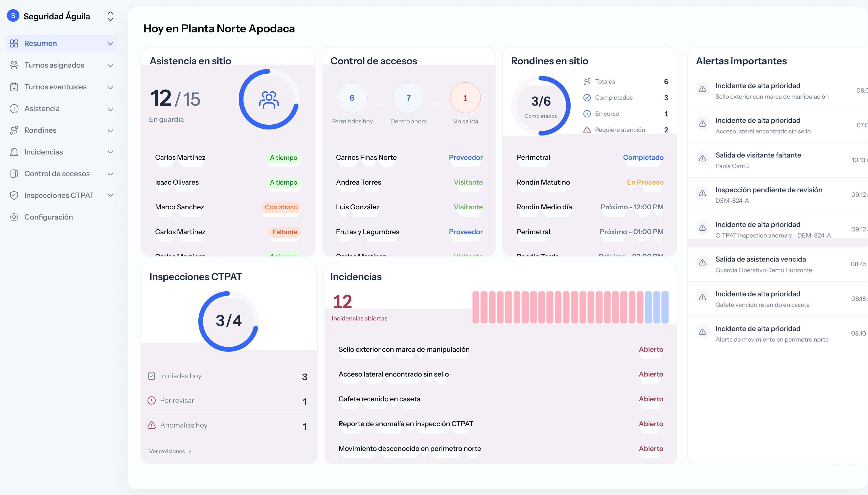This screenshot has width=868, height=495.
Task: Expand the Turnos eventuales chevron
Action: click(110, 87)
